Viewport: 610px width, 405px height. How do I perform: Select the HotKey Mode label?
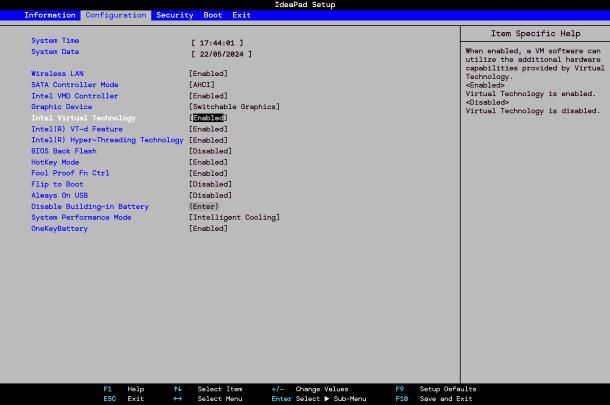55,162
